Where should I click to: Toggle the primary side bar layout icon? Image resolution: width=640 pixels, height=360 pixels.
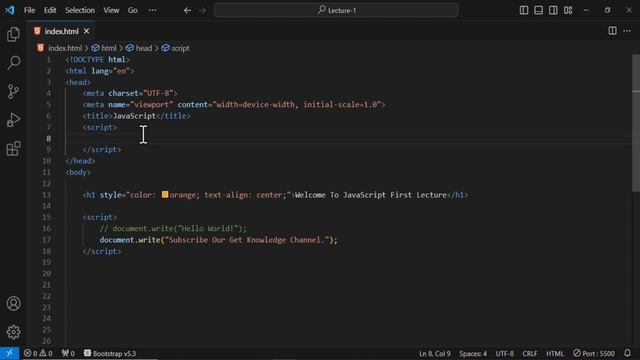[524, 10]
